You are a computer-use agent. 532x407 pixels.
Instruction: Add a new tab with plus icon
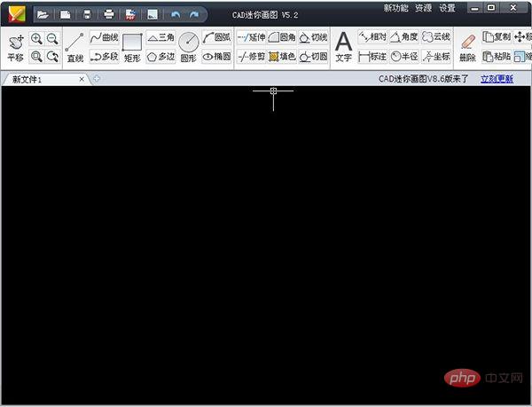97,79
